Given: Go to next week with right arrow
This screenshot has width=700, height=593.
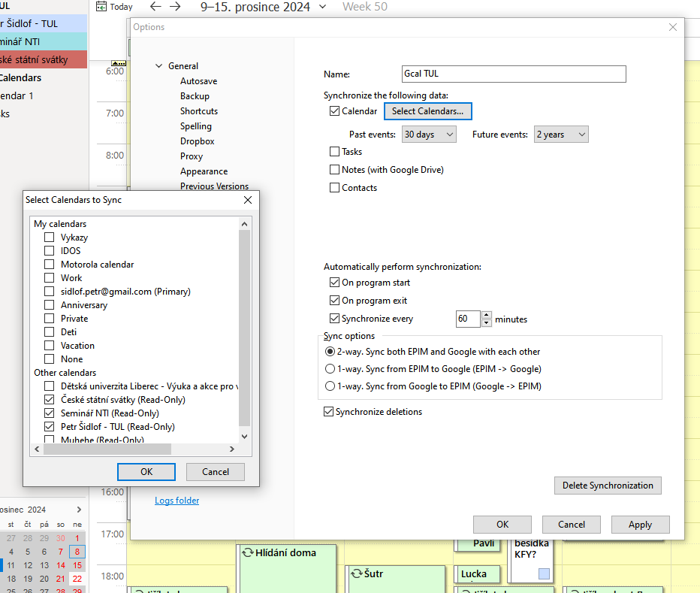Looking at the screenshot, I should (176, 7).
